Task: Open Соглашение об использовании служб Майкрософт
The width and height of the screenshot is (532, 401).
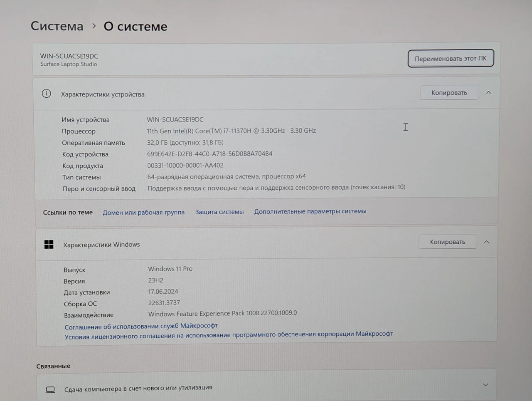Action: 141,326
